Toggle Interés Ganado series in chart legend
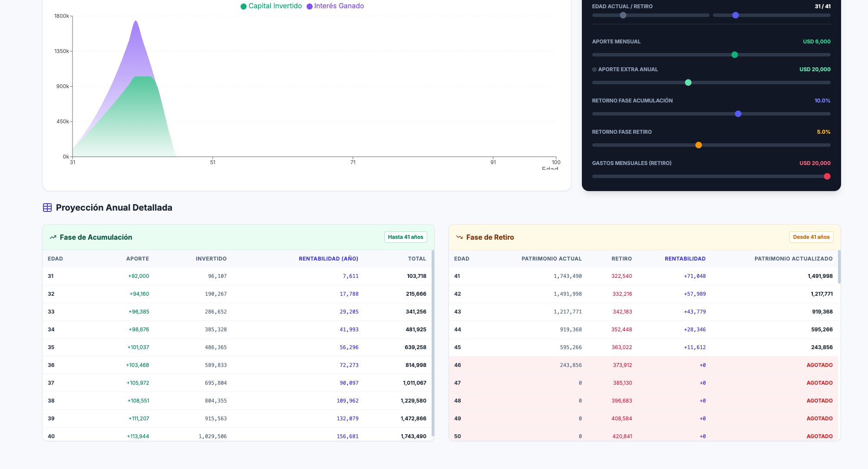The height and width of the screenshot is (469, 868). point(339,6)
